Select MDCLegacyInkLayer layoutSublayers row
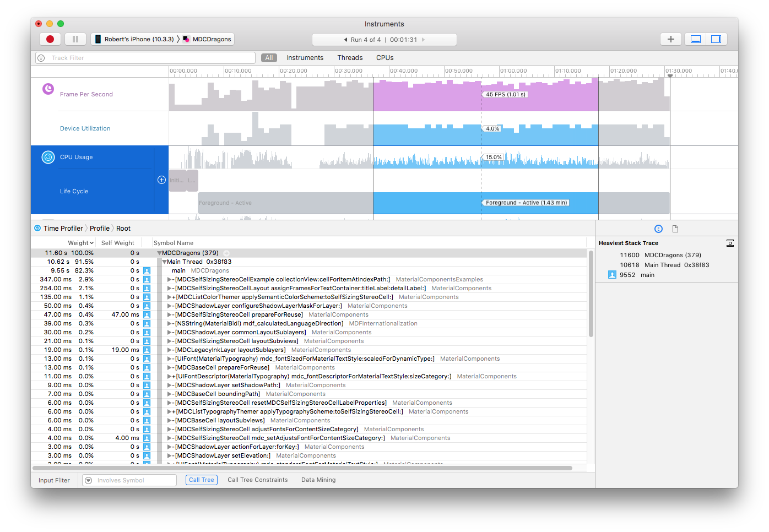 point(308,350)
